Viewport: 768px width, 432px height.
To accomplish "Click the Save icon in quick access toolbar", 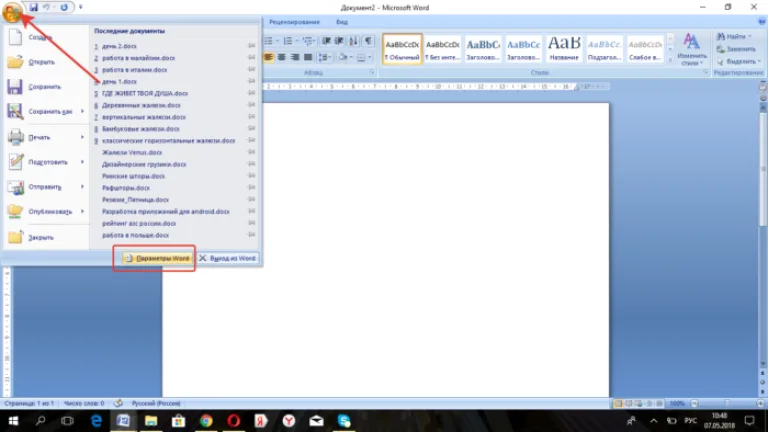I will click(33, 7).
